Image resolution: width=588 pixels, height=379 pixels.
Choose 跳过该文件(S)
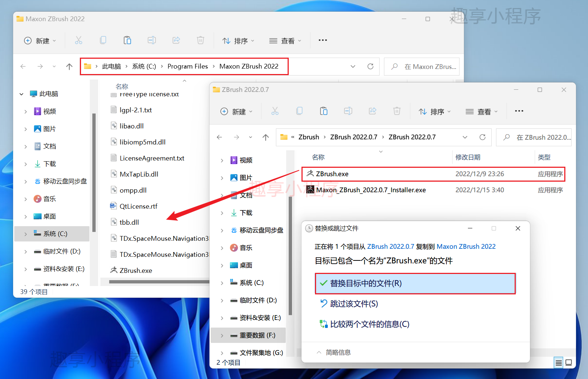click(349, 304)
